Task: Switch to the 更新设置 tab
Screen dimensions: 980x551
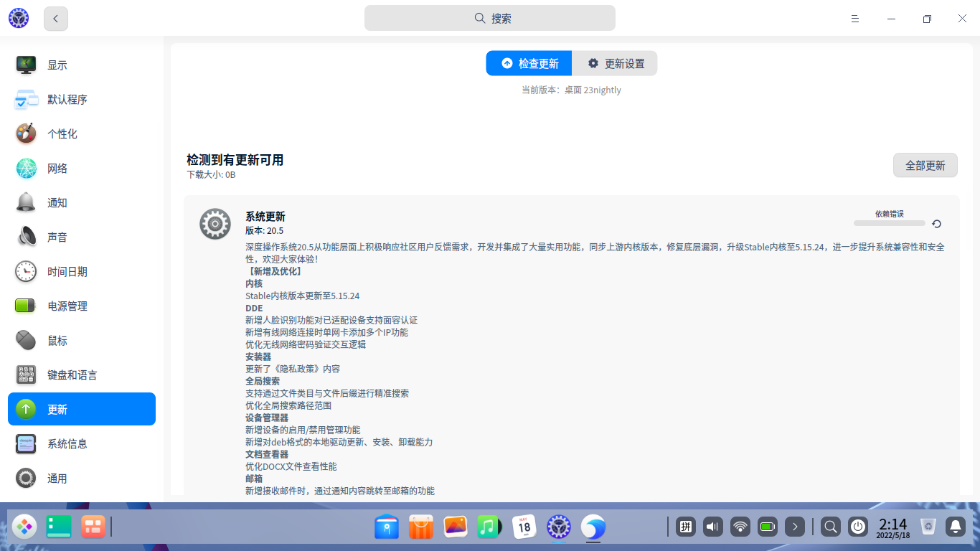Action: 615,63
